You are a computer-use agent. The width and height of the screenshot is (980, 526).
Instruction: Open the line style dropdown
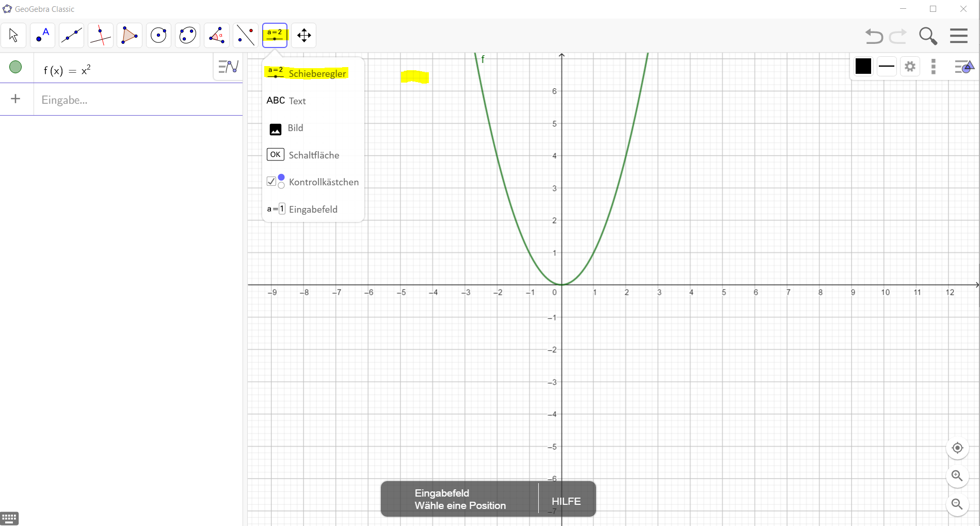click(x=887, y=66)
